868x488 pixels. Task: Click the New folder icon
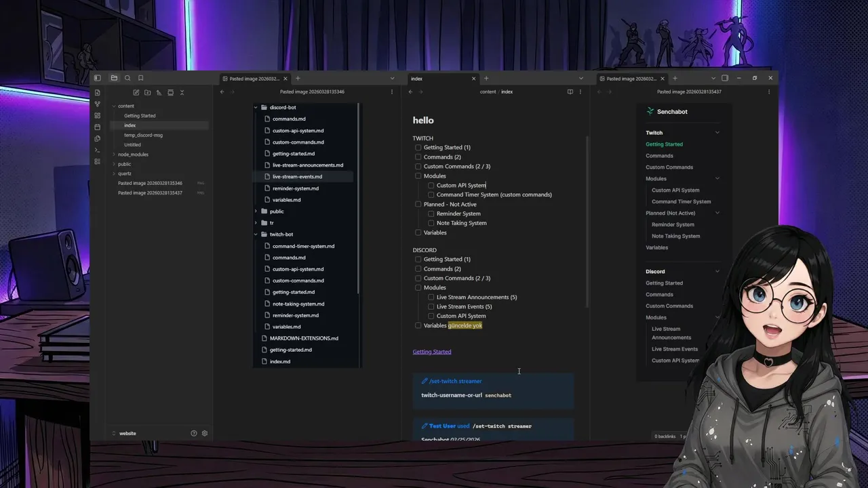point(148,92)
